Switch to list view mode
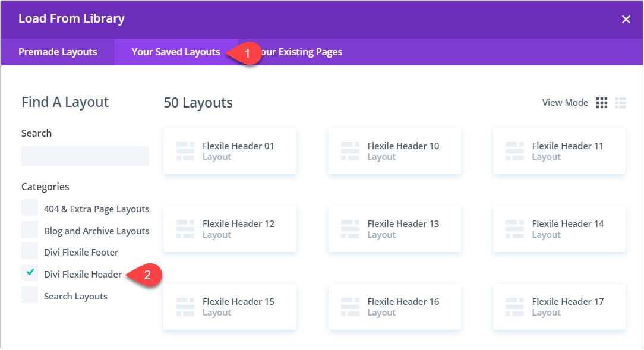 coord(620,102)
